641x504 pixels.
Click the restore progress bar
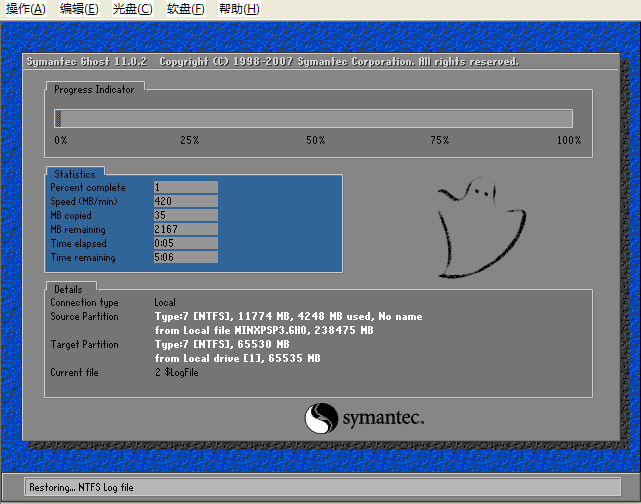pyautogui.click(x=313, y=119)
